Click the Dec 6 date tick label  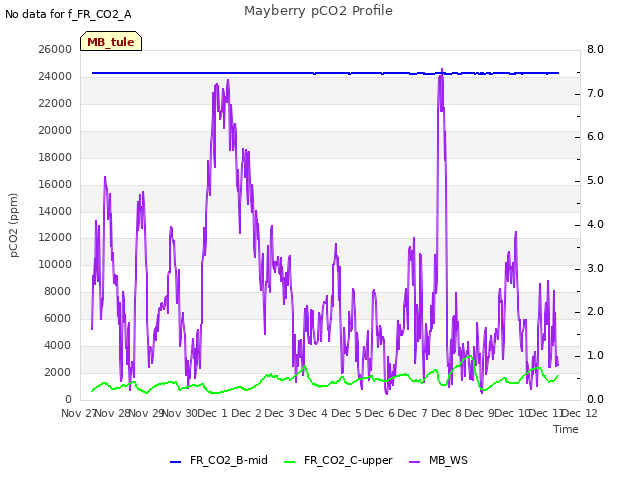pos(380,413)
